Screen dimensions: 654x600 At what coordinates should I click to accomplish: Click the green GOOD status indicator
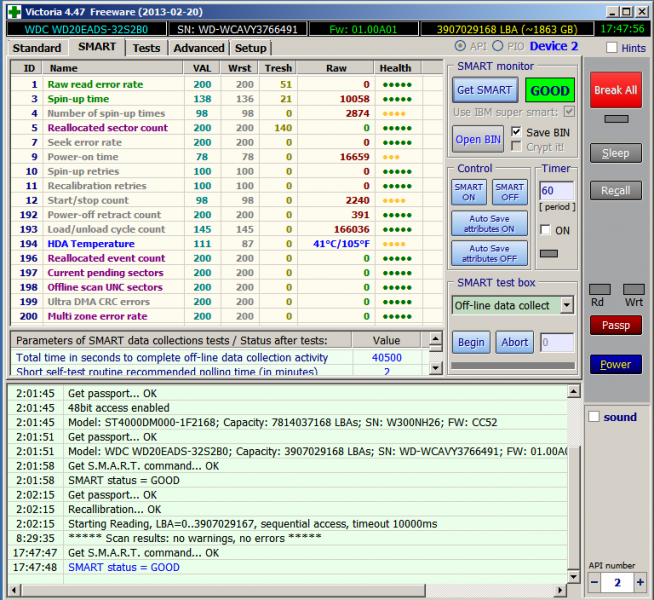coord(549,90)
